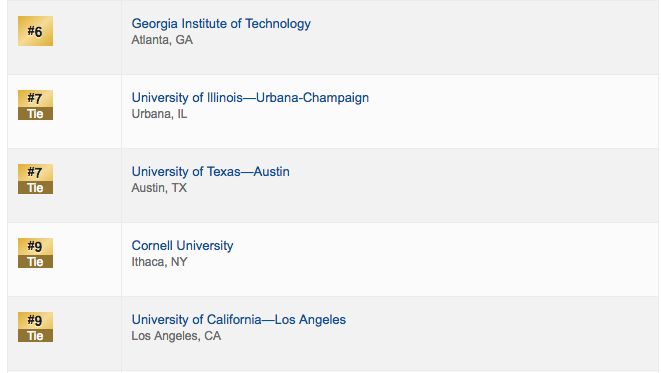Click the #7 number on Texas—Austin's badge
This screenshot has width=661, height=373.
coord(35,172)
